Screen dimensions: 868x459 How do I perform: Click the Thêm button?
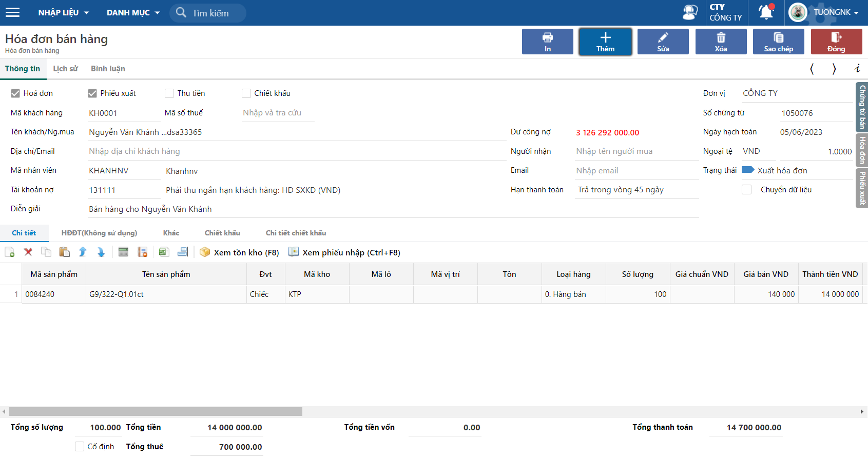(605, 42)
